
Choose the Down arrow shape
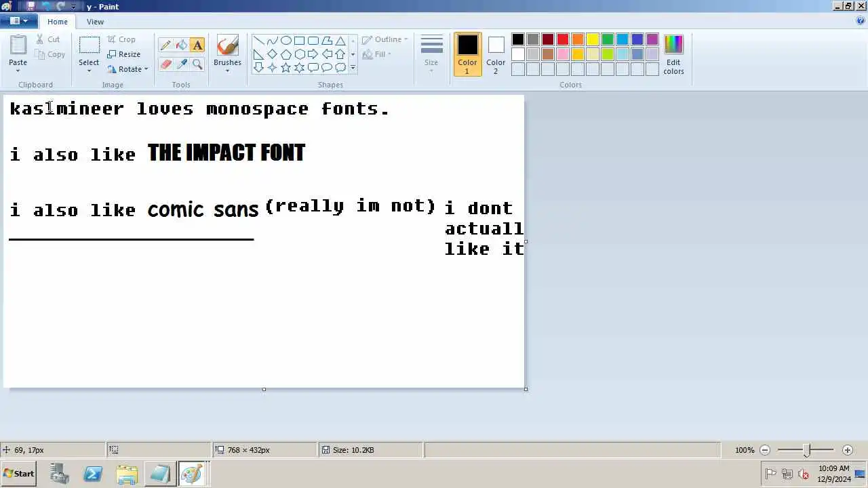pyautogui.click(x=258, y=68)
